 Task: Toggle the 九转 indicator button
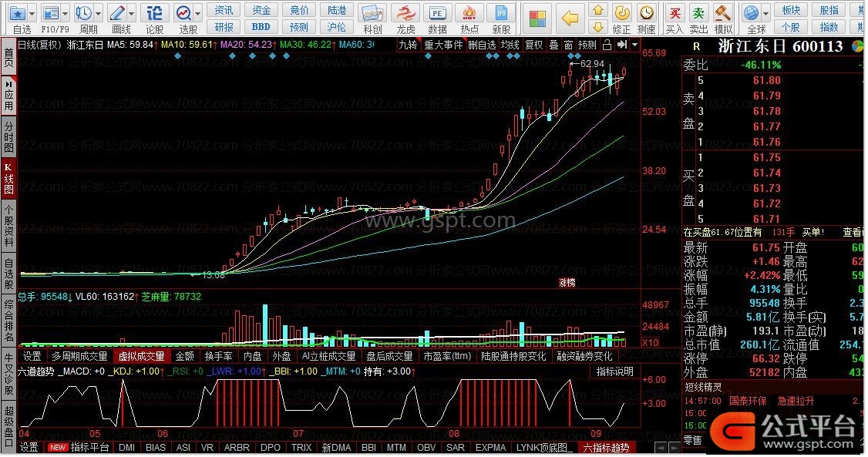[408, 45]
